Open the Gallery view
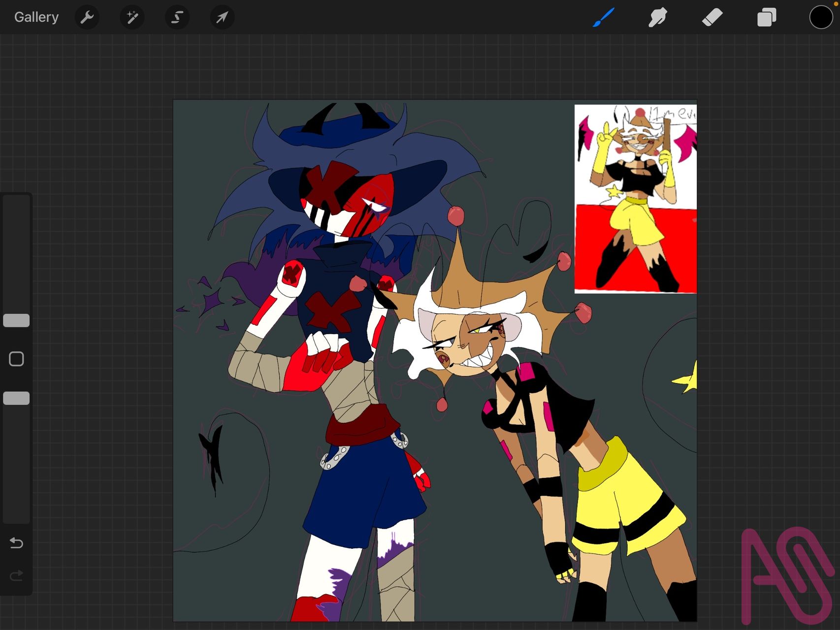Screen dimensions: 840x630 pos(36,17)
